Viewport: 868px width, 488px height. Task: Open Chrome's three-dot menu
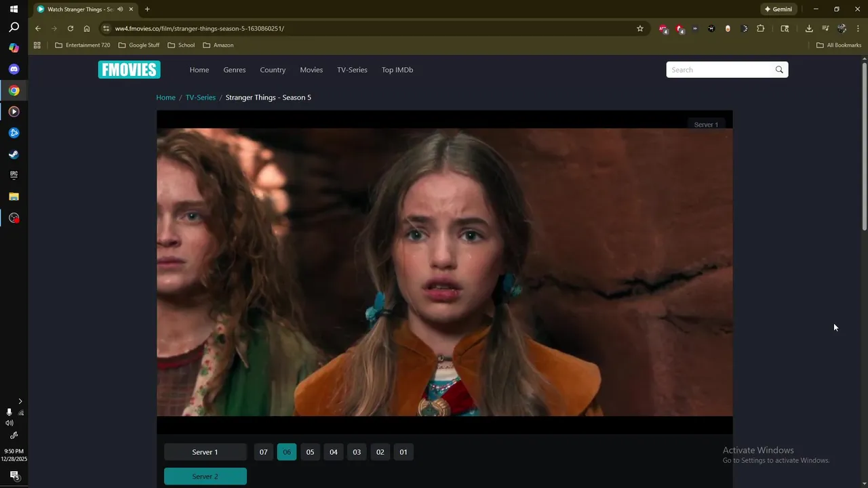coord(858,28)
